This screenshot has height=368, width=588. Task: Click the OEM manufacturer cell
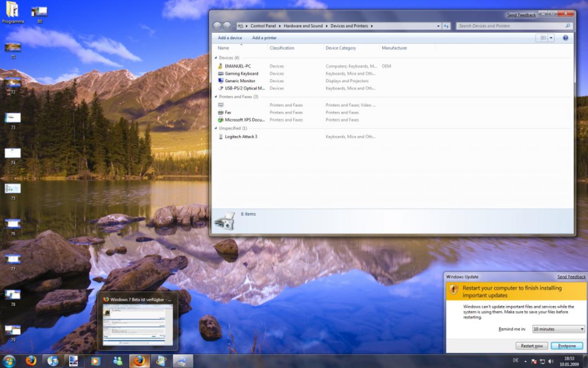tap(386, 66)
